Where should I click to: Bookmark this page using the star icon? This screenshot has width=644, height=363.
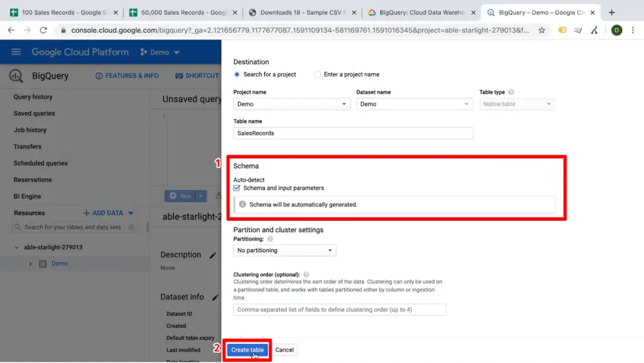point(541,30)
